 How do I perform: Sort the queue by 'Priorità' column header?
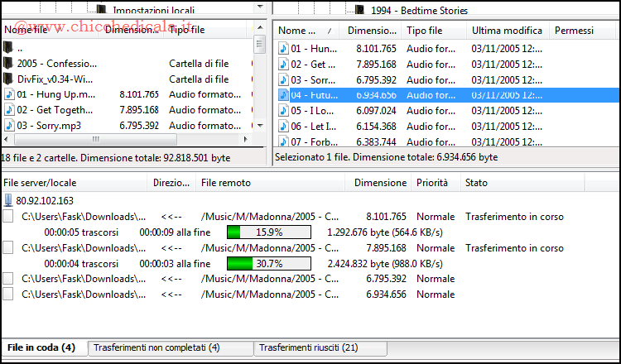(432, 183)
